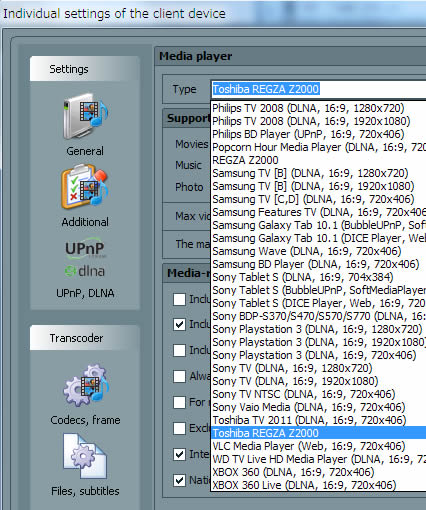Choose VLC Media Player Web entry

[x=319, y=446]
